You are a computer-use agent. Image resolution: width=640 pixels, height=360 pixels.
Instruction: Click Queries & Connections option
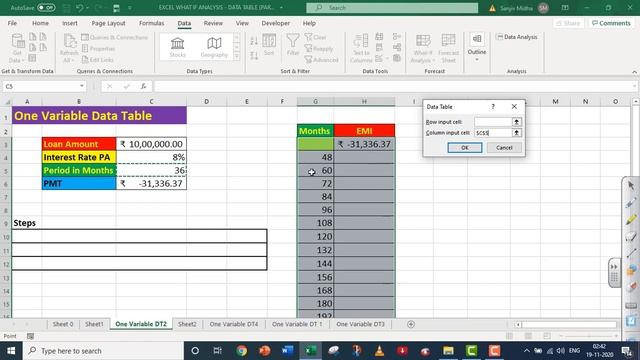114,38
